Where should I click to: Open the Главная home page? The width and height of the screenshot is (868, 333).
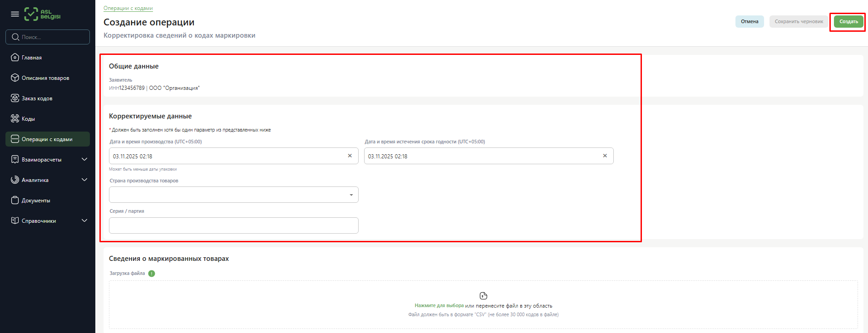[32, 58]
